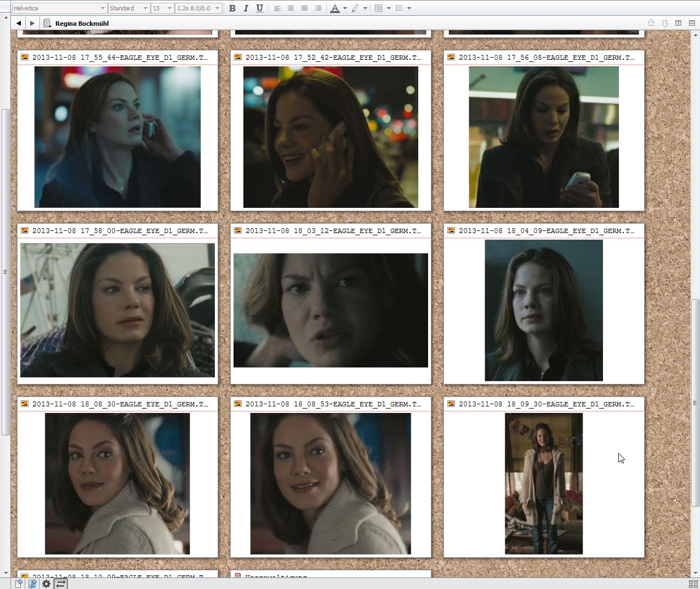Open the table insert icon
Image resolution: width=700 pixels, height=589 pixels.
[x=379, y=8]
